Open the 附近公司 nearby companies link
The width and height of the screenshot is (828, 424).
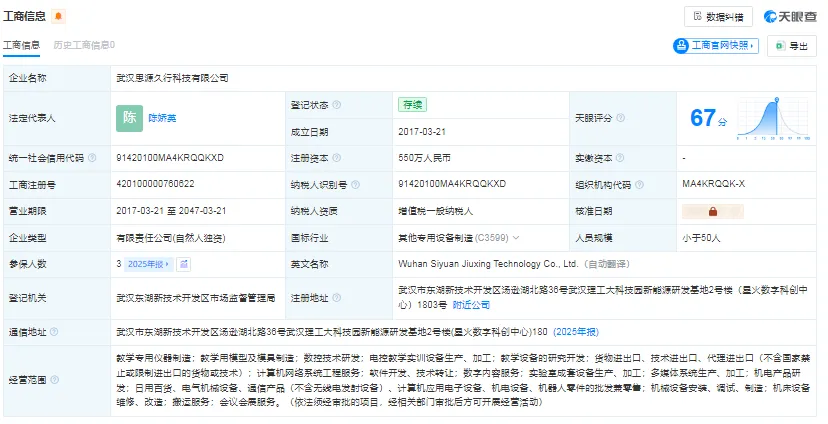[471, 305]
